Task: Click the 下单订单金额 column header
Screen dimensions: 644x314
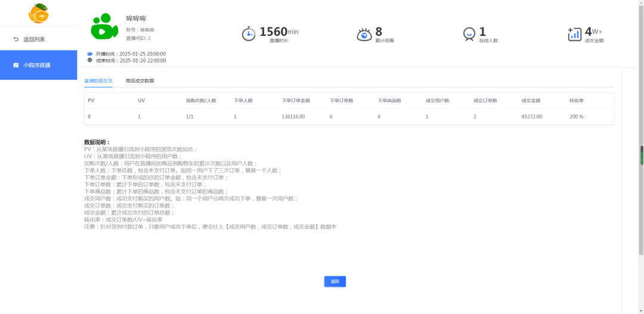Action: [x=295, y=101]
